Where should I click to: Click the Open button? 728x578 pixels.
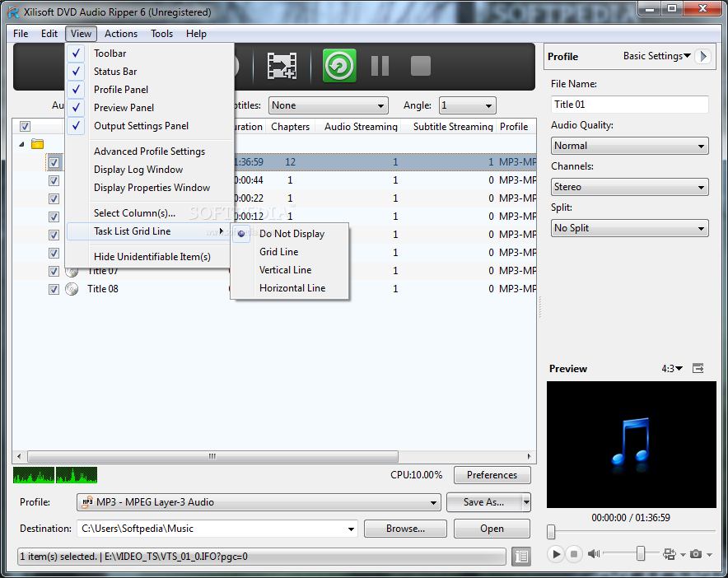point(492,529)
